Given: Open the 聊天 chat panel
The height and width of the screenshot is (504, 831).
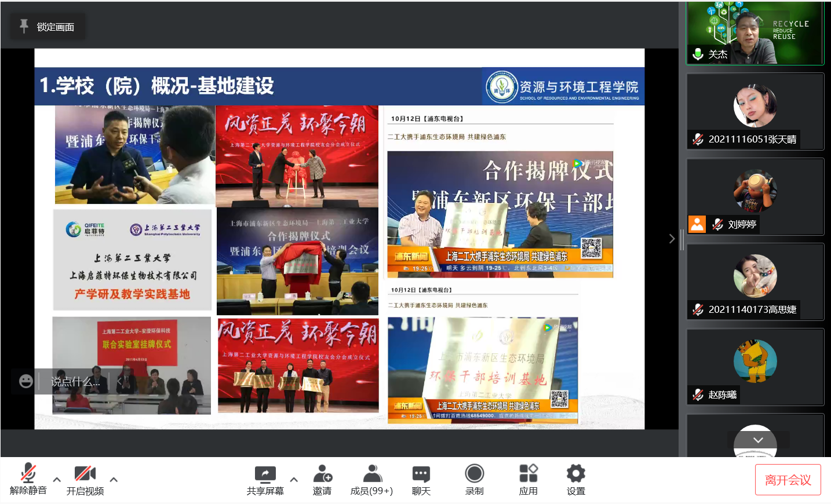Looking at the screenshot, I should (x=421, y=479).
